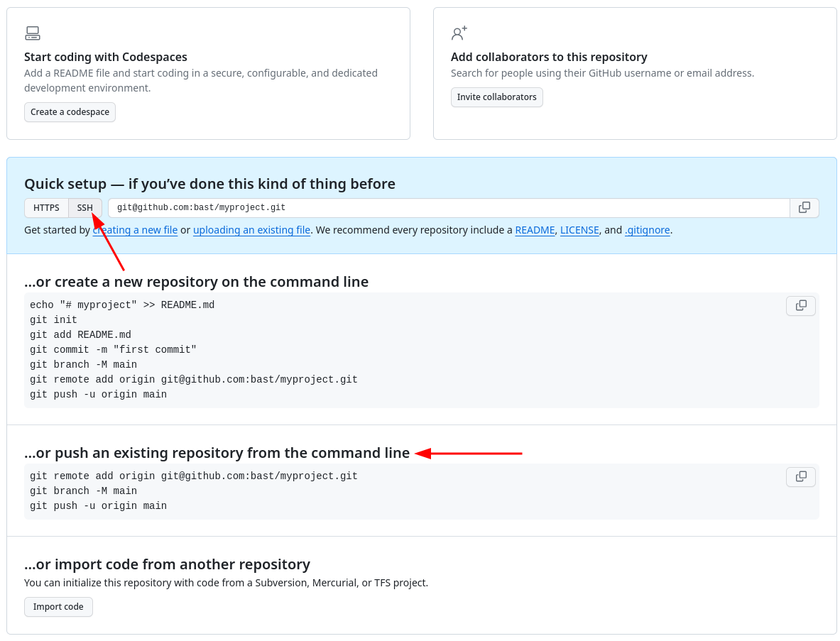The image size is (840, 641).
Task: Click the repository URL text field
Action: point(448,208)
